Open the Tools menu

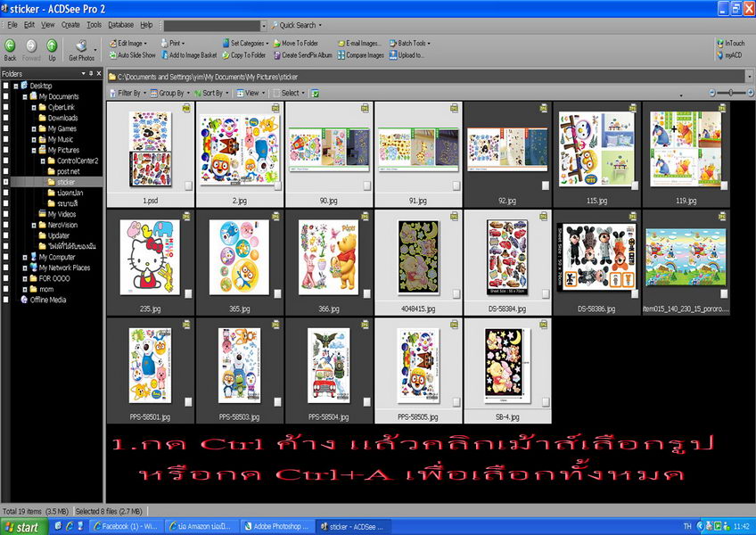pyautogui.click(x=94, y=25)
